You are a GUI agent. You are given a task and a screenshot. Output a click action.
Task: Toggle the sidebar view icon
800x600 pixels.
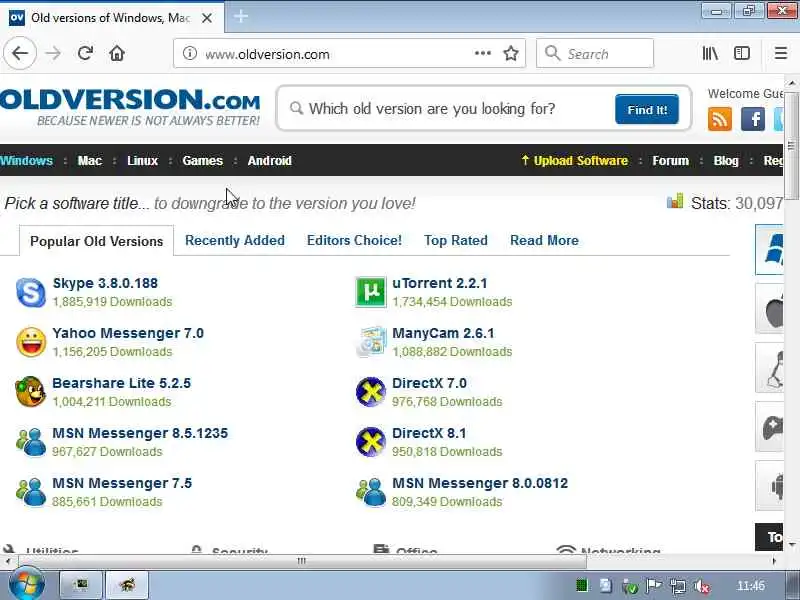tap(742, 53)
